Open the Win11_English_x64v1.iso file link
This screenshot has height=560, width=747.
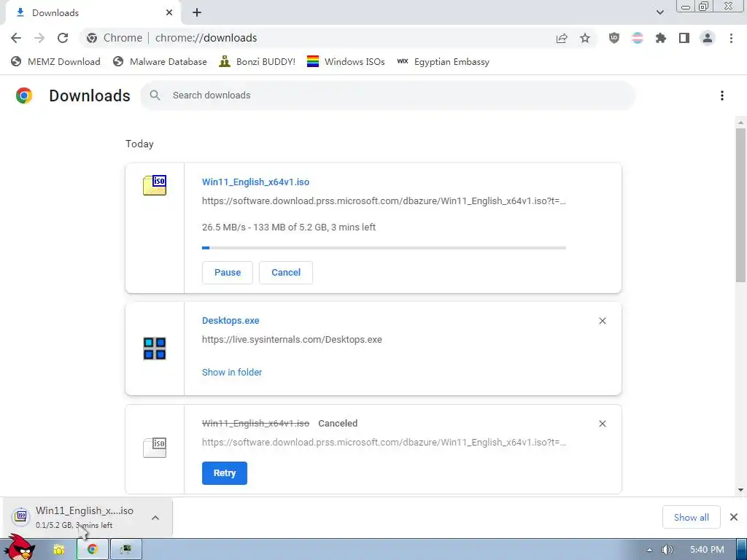coord(255,182)
